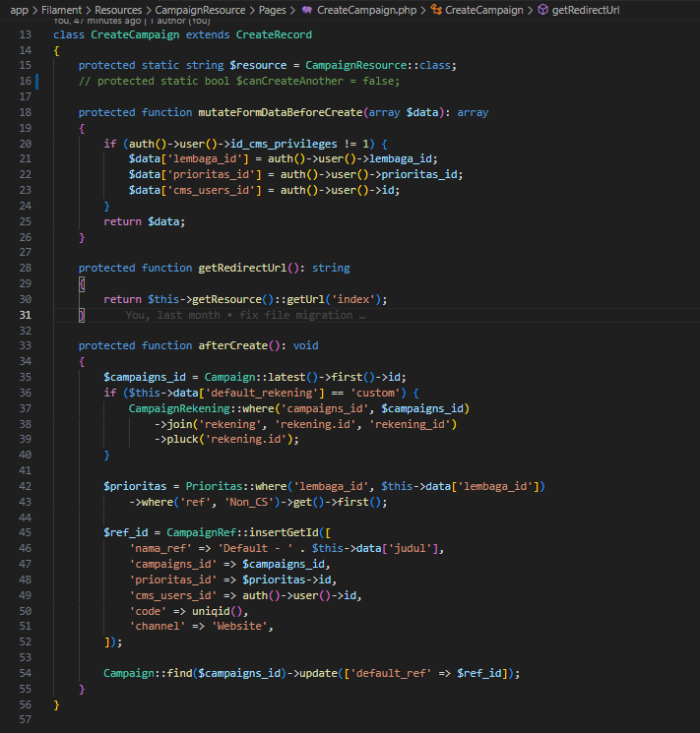Open the 'CreateCampaign' class breadcrumb
Screen dimensions: 700x733
pos(483,10)
